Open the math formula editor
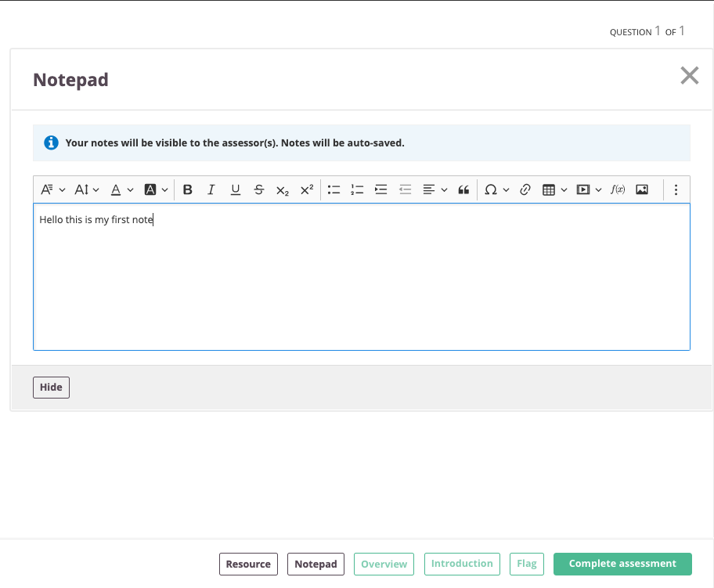This screenshot has height=588, width=714. point(618,189)
